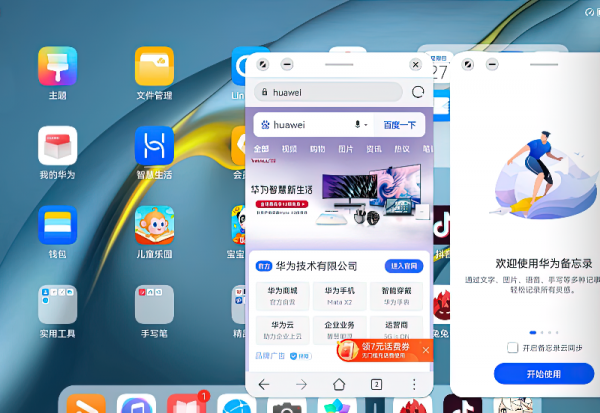Open red book app with badge in dock

tap(187, 404)
